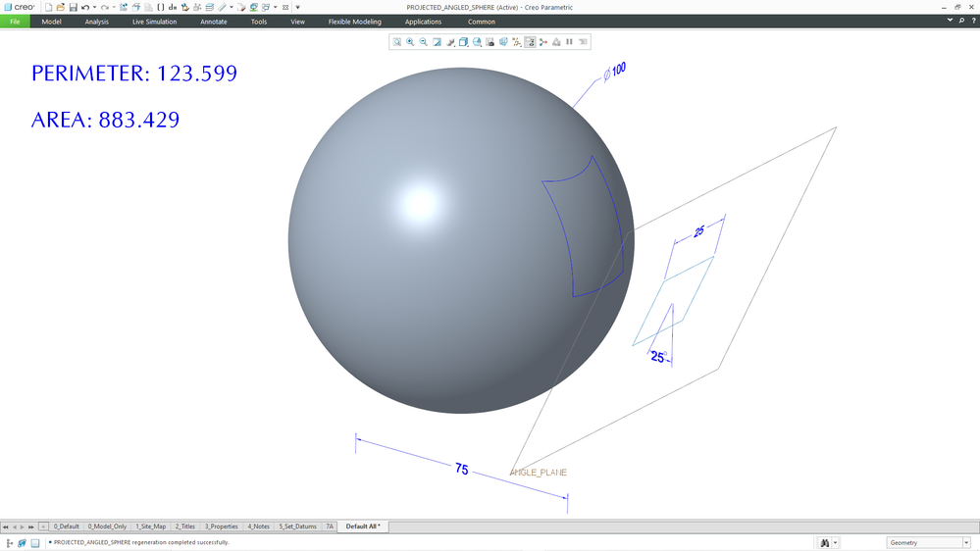The width and height of the screenshot is (980, 551).
Task: Select the 7A state tab
Action: [330, 526]
